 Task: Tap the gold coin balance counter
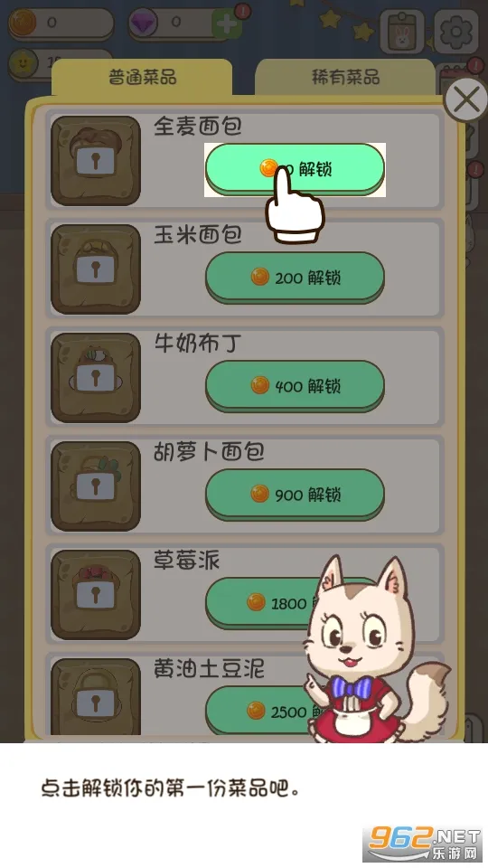(x=61, y=24)
